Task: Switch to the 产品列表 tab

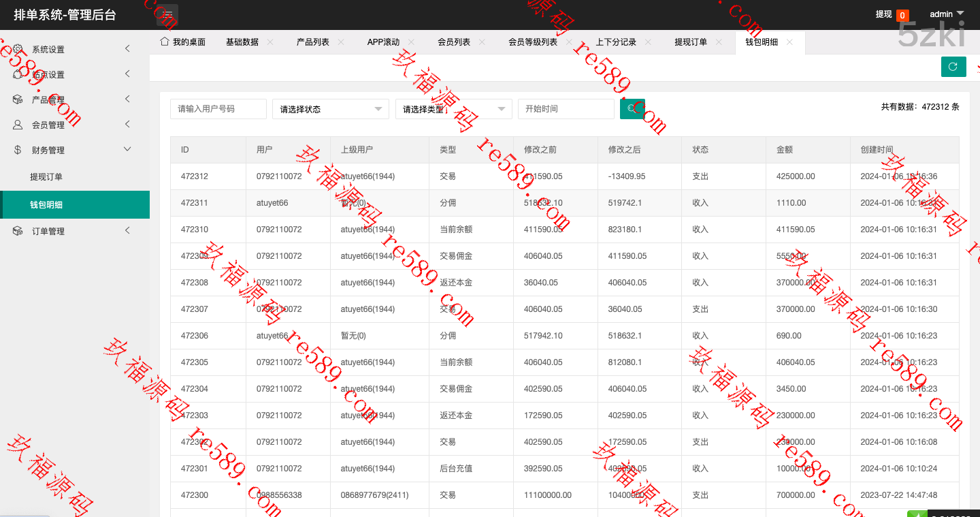Action: click(312, 42)
